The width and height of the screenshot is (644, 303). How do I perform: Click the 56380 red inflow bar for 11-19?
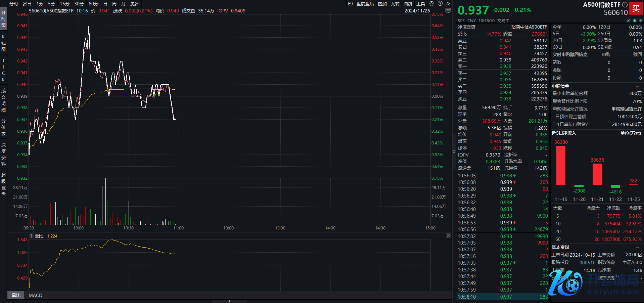[x=561, y=165]
